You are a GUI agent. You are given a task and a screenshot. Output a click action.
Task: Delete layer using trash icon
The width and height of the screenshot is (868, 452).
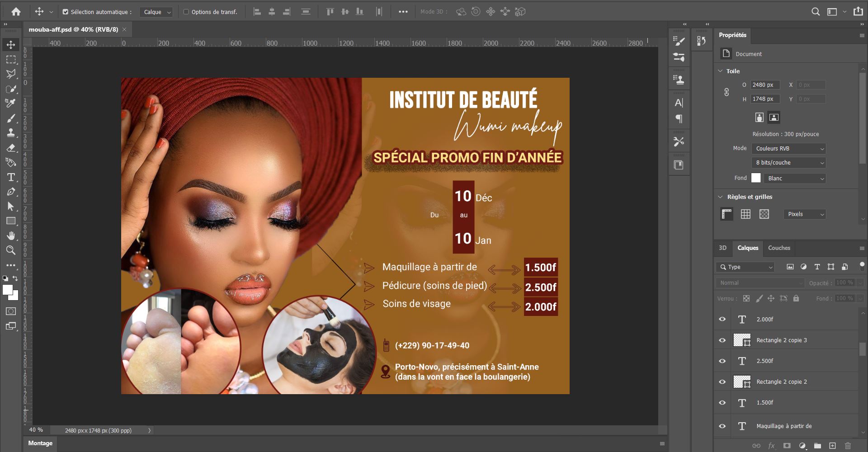pos(848,446)
